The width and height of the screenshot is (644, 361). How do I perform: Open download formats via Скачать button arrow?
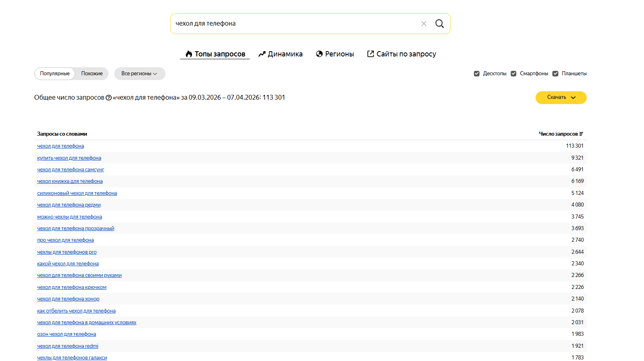click(573, 97)
